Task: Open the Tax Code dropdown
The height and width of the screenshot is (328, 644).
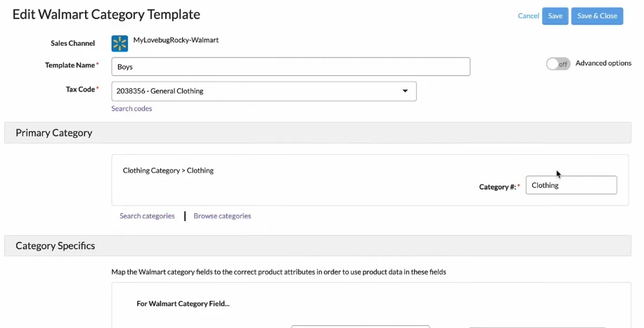Action: tap(264, 91)
